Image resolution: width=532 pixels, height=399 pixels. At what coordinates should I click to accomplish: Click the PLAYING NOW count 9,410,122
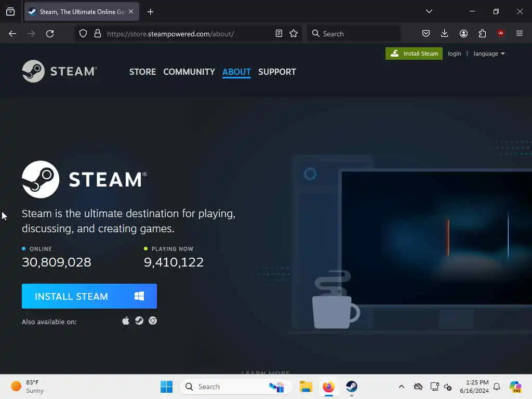(x=174, y=262)
